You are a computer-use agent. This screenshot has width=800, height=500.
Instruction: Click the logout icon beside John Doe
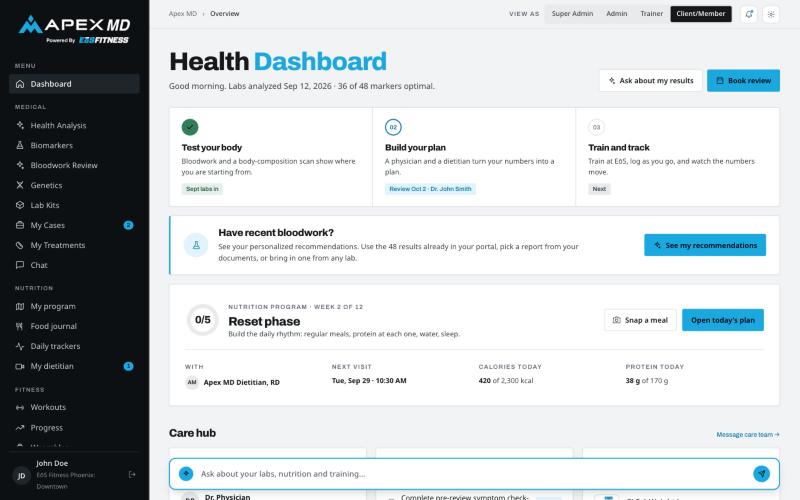pos(132,474)
